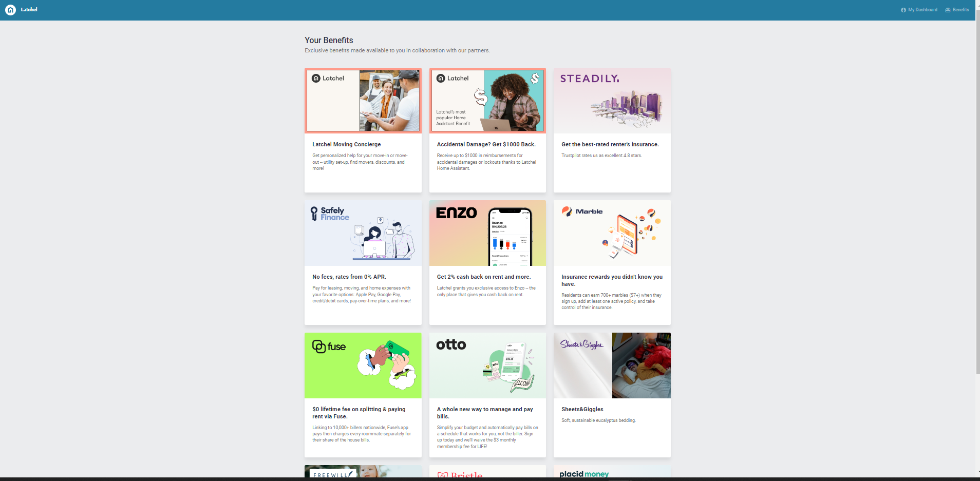Click the page vertical scrollbar
Viewport: 980px width, 481px height.
pyautogui.click(x=977, y=192)
